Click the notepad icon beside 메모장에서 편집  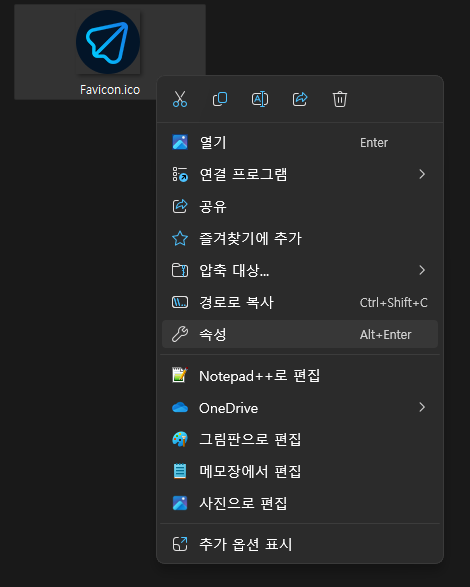[180, 471]
